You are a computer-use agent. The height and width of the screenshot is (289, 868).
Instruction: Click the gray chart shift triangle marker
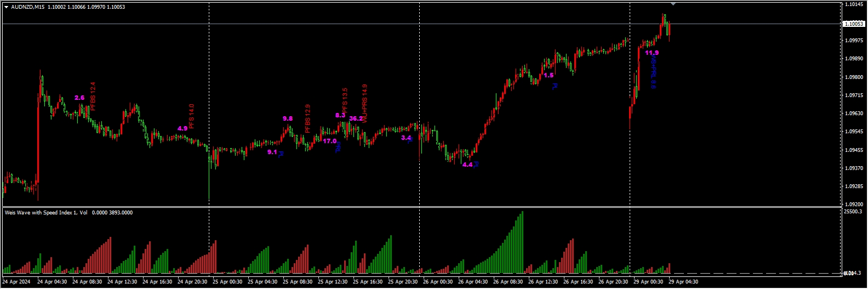(x=673, y=4)
